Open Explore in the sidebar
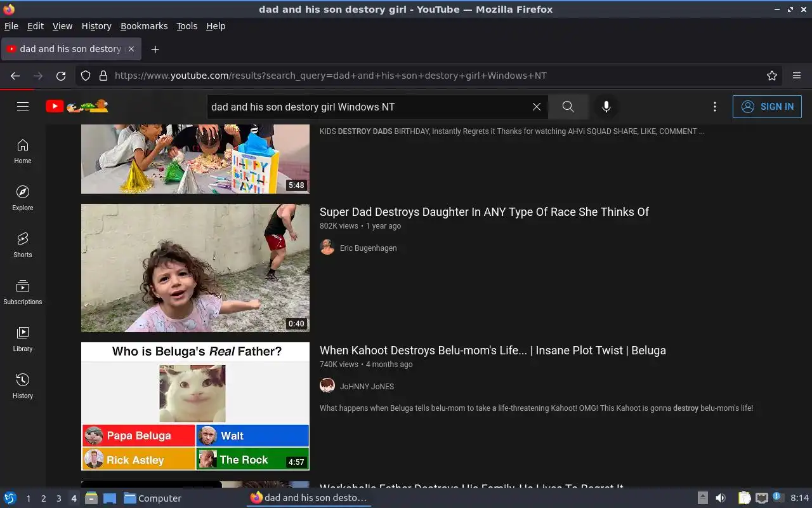 point(23,198)
